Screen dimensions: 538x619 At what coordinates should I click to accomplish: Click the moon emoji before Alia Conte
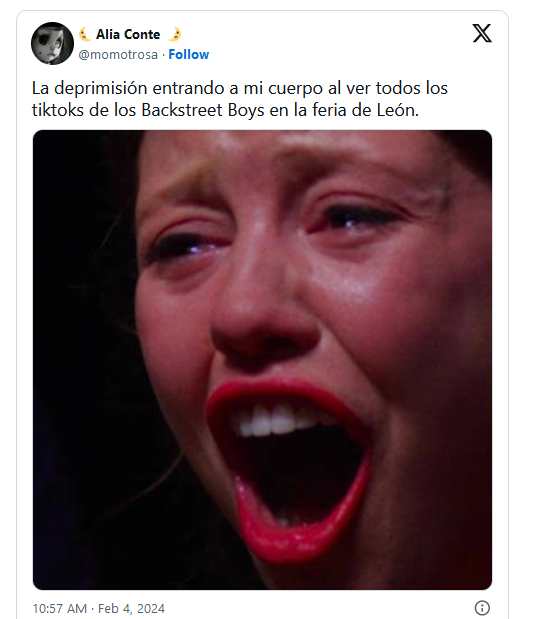click(85, 34)
